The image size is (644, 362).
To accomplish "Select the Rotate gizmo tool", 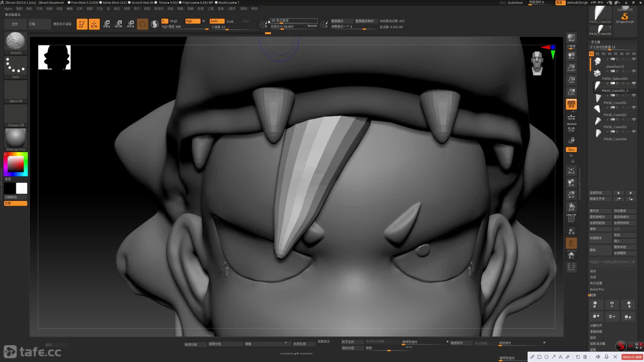I will pyautogui.click(x=130, y=24).
